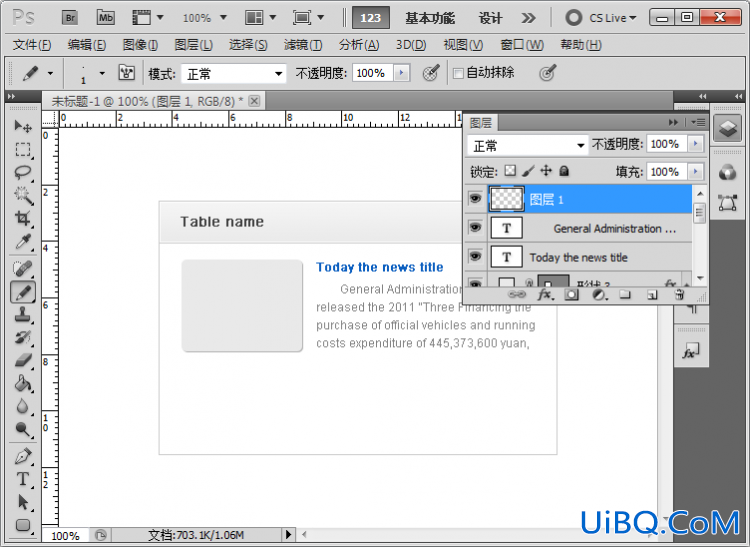750x547 pixels.
Task: Select the Shape tool
Action: tap(22, 525)
